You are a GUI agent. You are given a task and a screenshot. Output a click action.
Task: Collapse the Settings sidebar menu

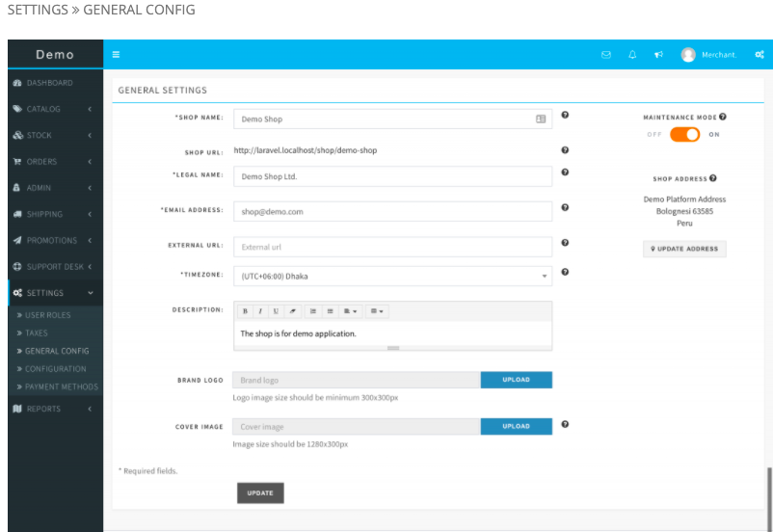[x=55, y=293]
